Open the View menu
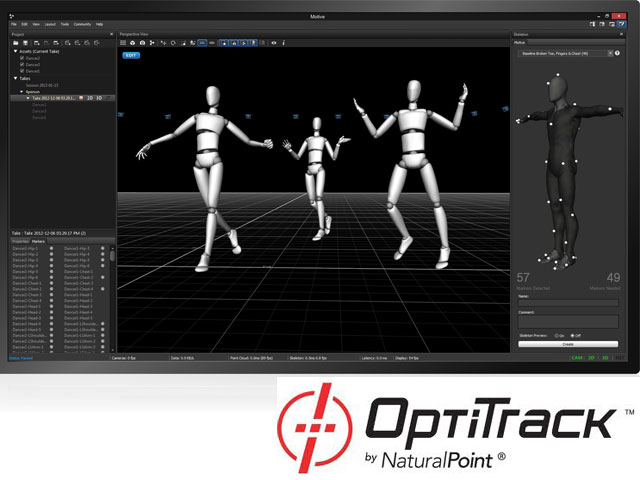640x480 pixels. click(x=36, y=24)
